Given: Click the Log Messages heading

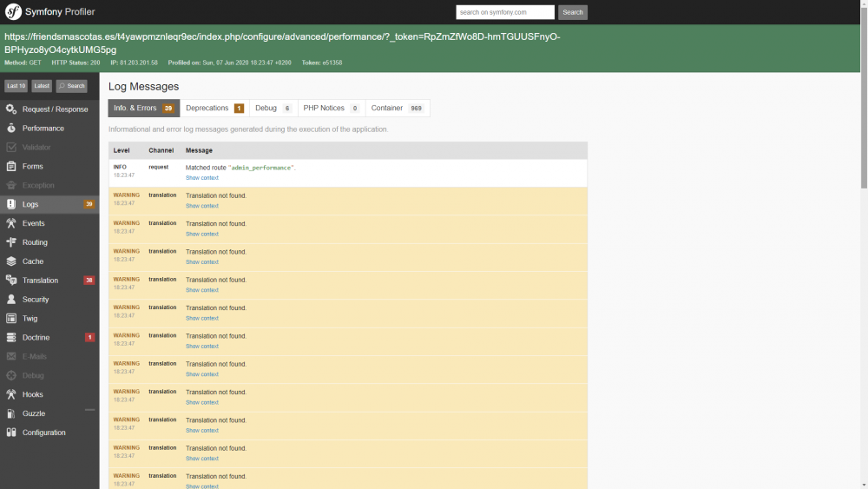Looking at the screenshot, I should pyautogui.click(x=143, y=86).
